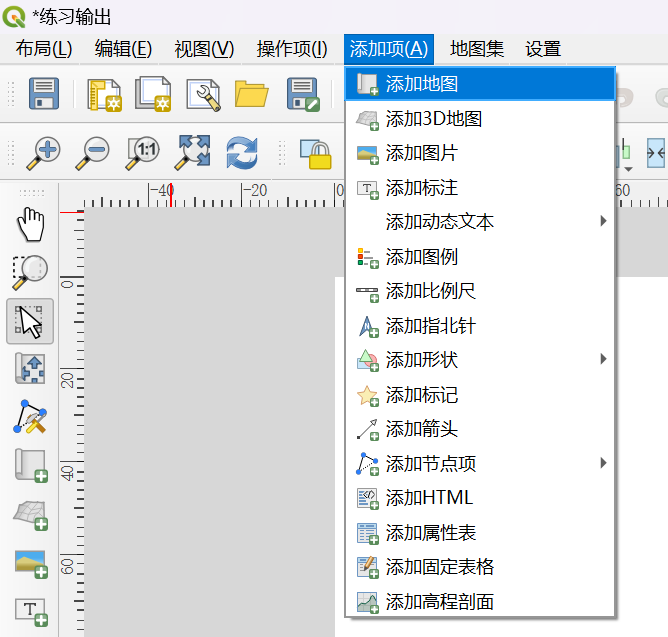
Task: Set zoom to 100% with 1:1 icon
Action: point(142,153)
